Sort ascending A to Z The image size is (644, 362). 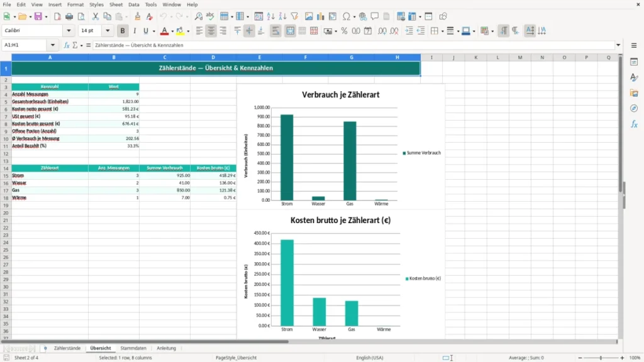tap(270, 16)
